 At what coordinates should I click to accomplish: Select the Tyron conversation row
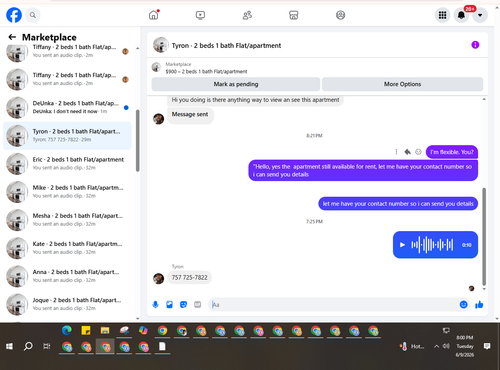pyautogui.click(x=67, y=135)
